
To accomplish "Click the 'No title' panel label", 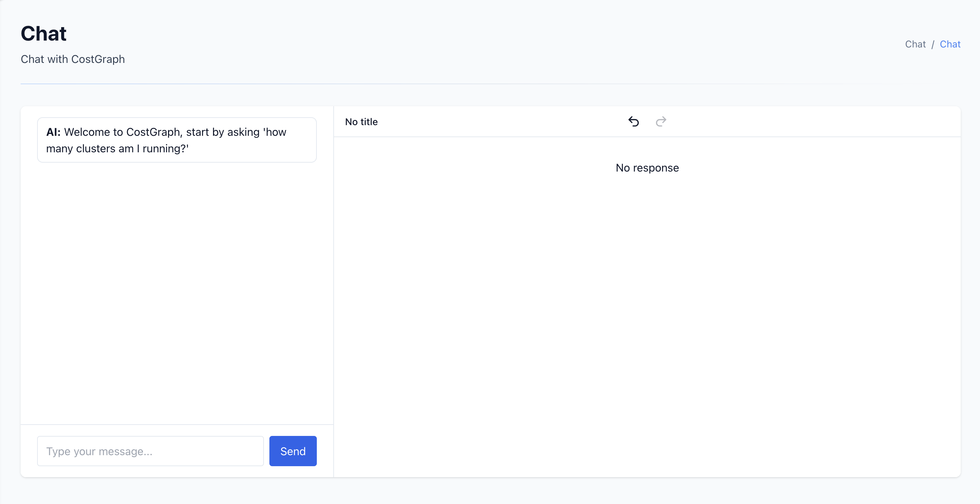I will (361, 122).
